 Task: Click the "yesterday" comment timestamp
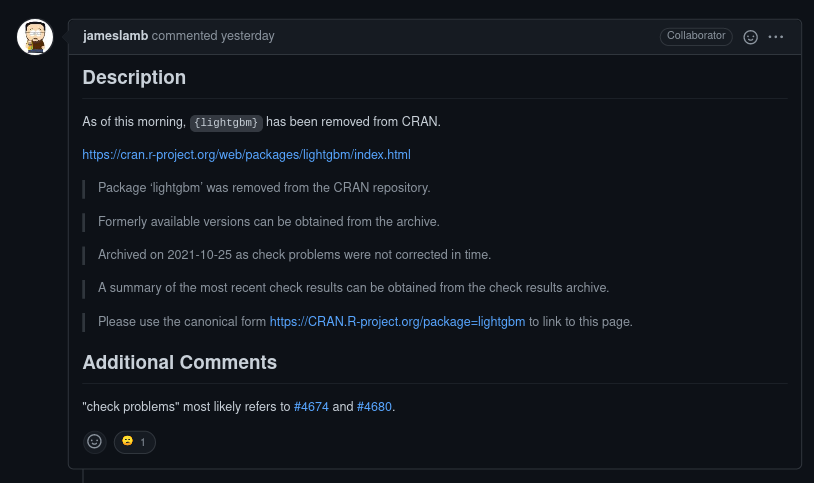247,36
